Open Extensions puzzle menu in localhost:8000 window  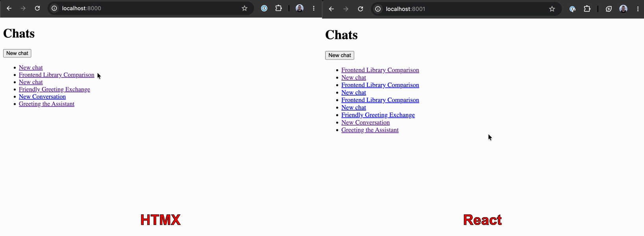tap(279, 8)
